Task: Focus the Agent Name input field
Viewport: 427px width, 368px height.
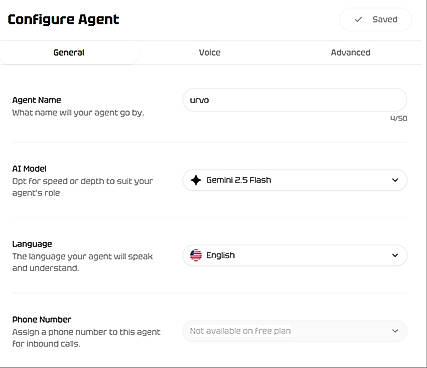Action: [x=295, y=100]
